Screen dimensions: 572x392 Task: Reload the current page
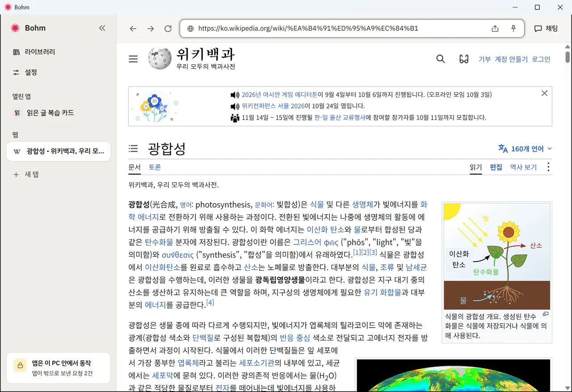click(168, 29)
